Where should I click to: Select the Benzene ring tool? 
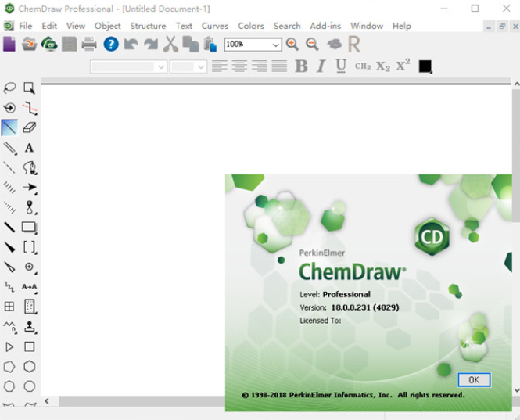(x=30, y=366)
